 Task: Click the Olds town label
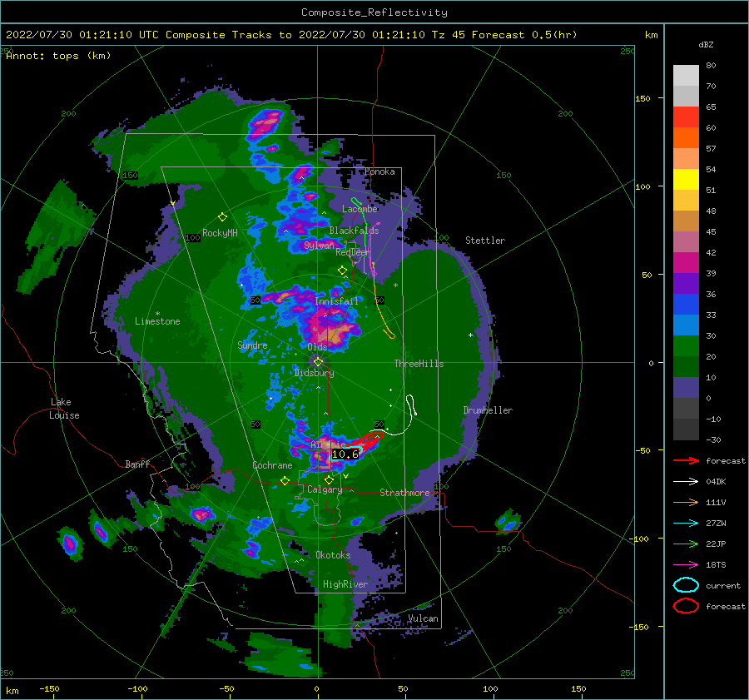coord(317,347)
